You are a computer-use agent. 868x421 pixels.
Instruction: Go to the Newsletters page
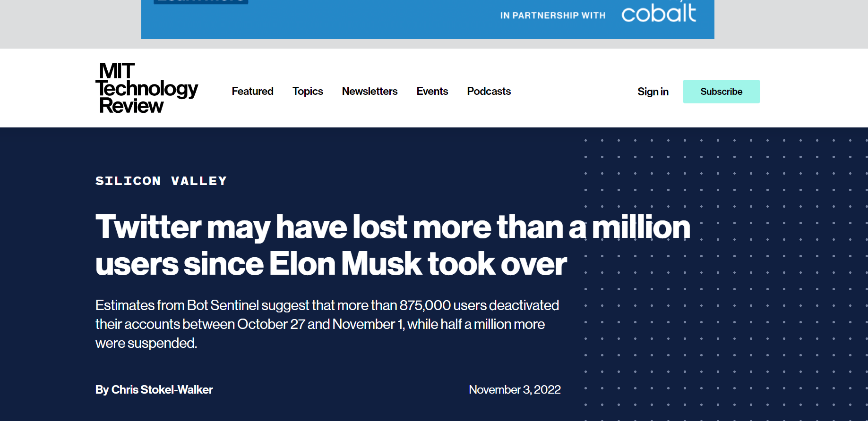[x=370, y=91]
